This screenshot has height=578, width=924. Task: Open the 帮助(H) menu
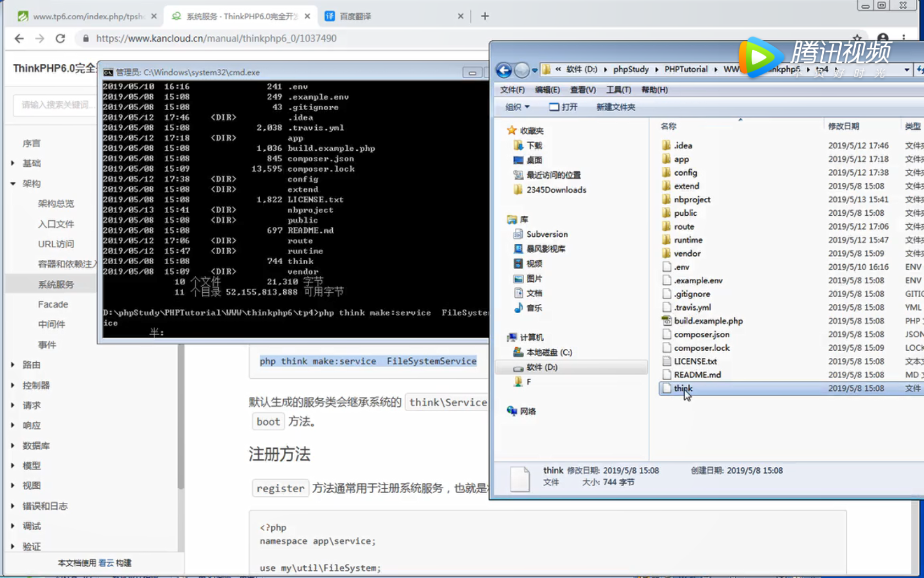coord(654,90)
